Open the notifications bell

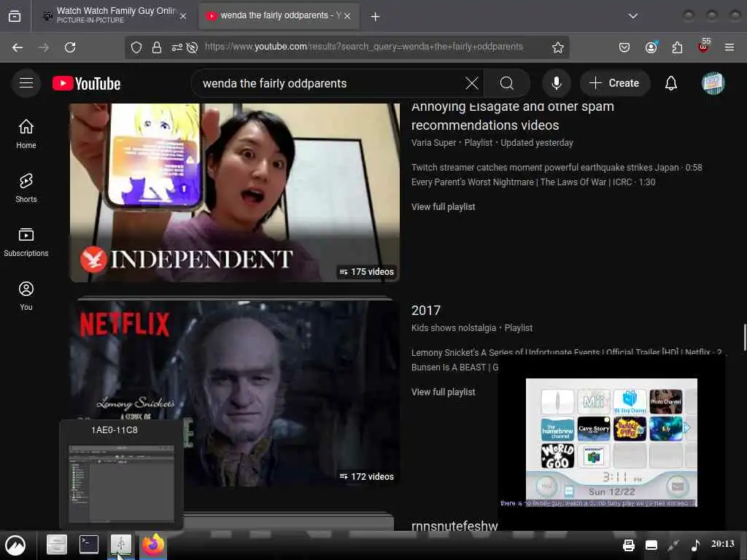tap(671, 83)
